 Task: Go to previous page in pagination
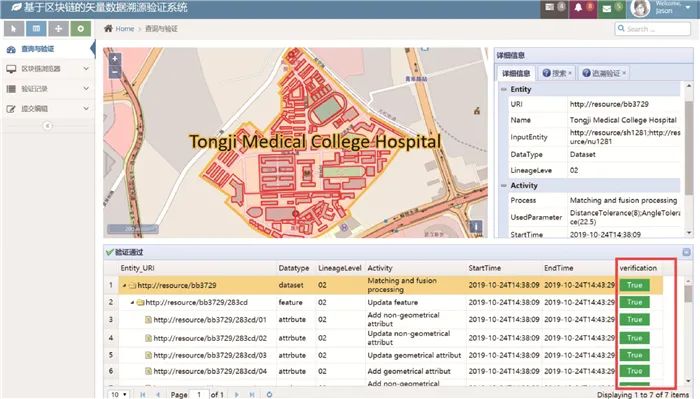[x=158, y=395]
